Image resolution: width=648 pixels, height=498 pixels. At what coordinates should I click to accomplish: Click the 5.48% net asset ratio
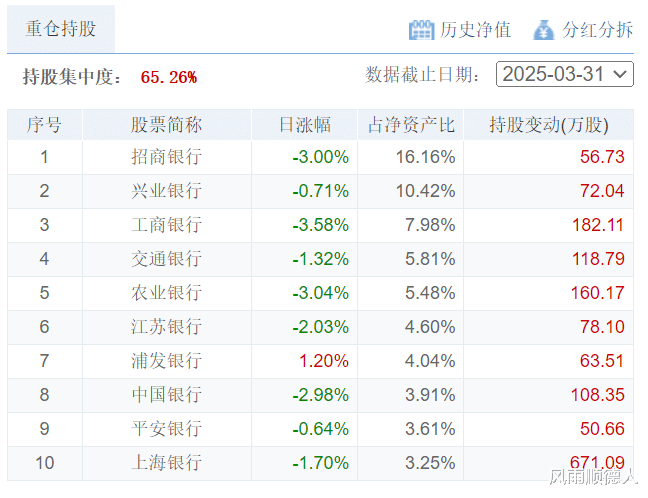[430, 293]
